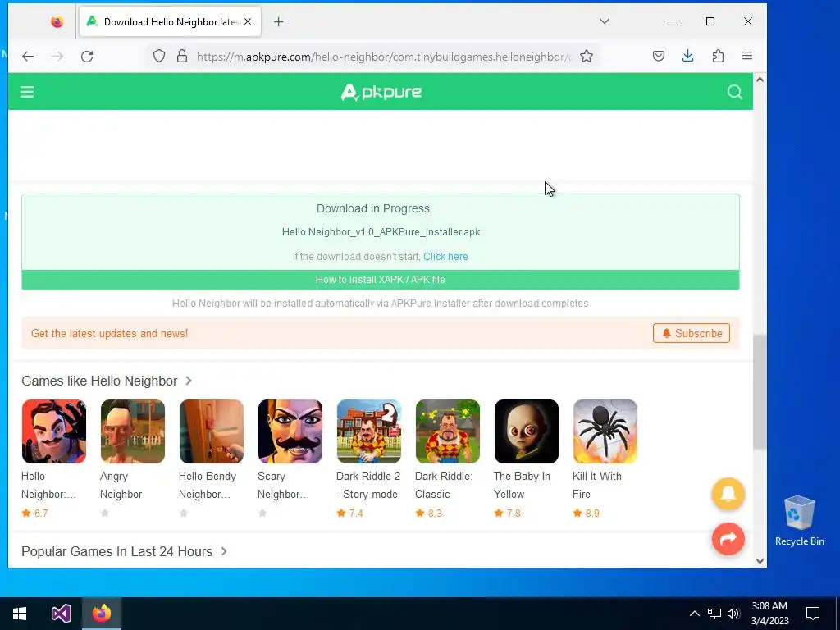Click the vertical scrollbar thumb
This screenshot has height=630, width=840.
pos(760,392)
